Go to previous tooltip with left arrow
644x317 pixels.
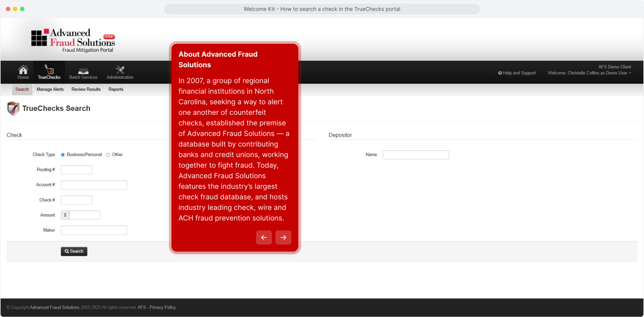point(264,237)
